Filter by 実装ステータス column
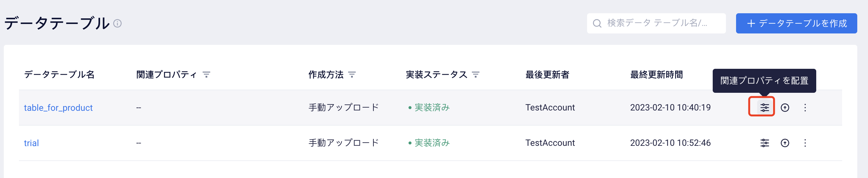 click(x=475, y=74)
